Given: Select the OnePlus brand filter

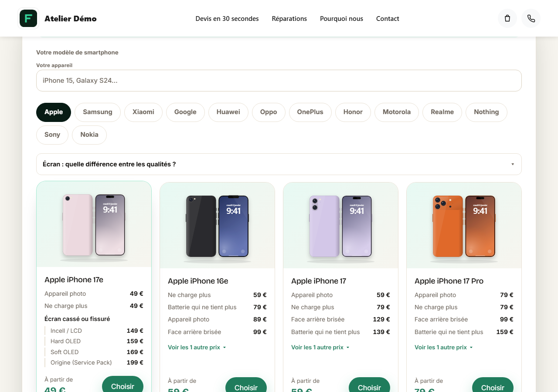Looking at the screenshot, I should pos(310,112).
